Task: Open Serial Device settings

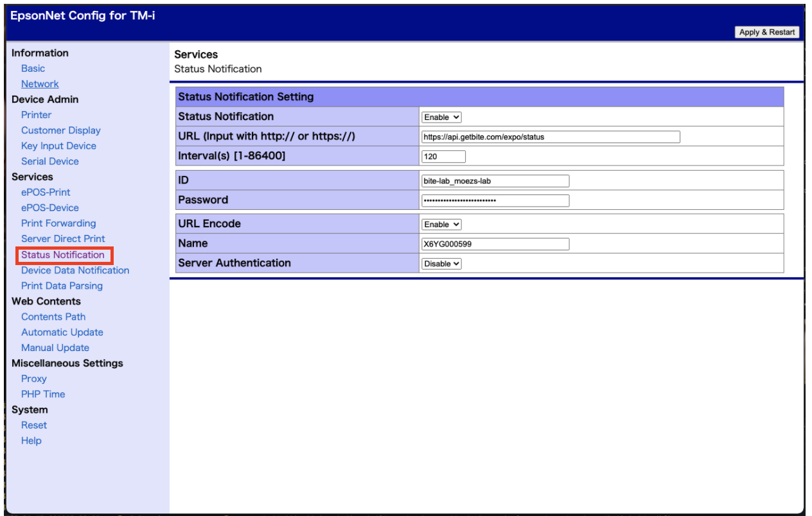Action: coord(50,161)
